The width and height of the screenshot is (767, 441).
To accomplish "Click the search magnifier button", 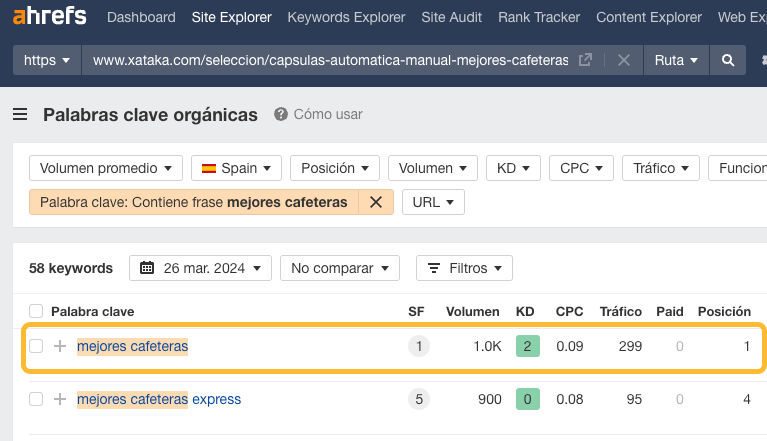I will 728,60.
